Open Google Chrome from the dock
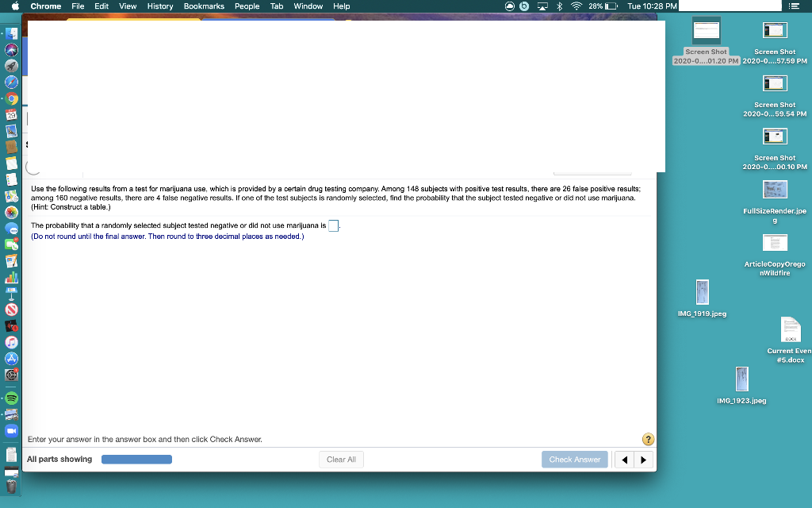This screenshot has height=508, width=812. pos(10,98)
